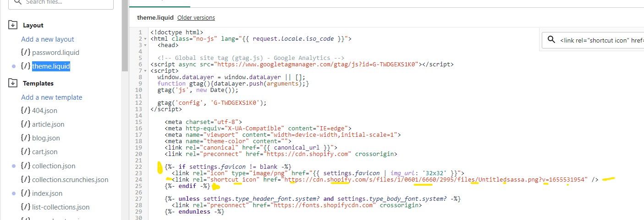Screen dimensions: 644x220
Task: Click the gtag config line of code
Action: tap(212, 103)
